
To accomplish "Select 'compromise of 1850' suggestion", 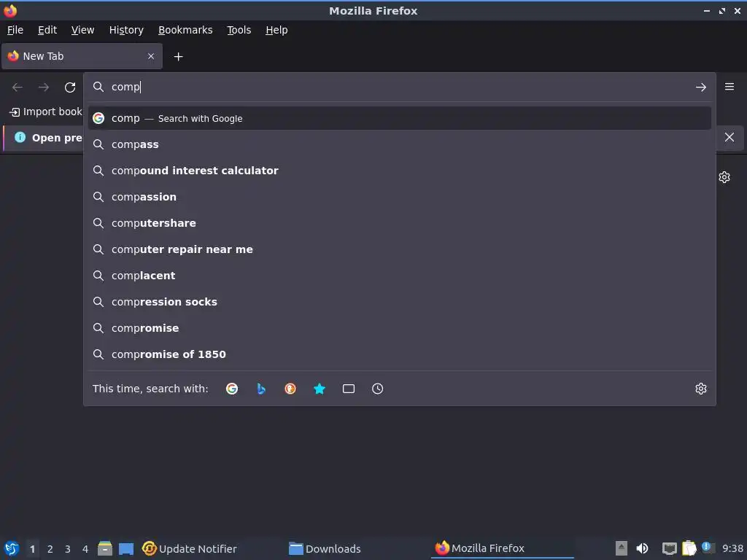I will pyautogui.click(x=399, y=354).
